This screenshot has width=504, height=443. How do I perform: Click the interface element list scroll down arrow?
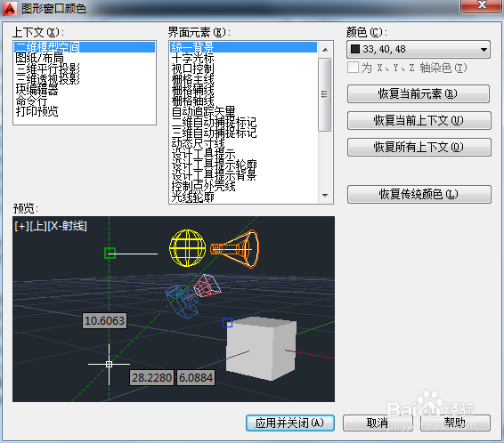pyautogui.click(x=325, y=195)
